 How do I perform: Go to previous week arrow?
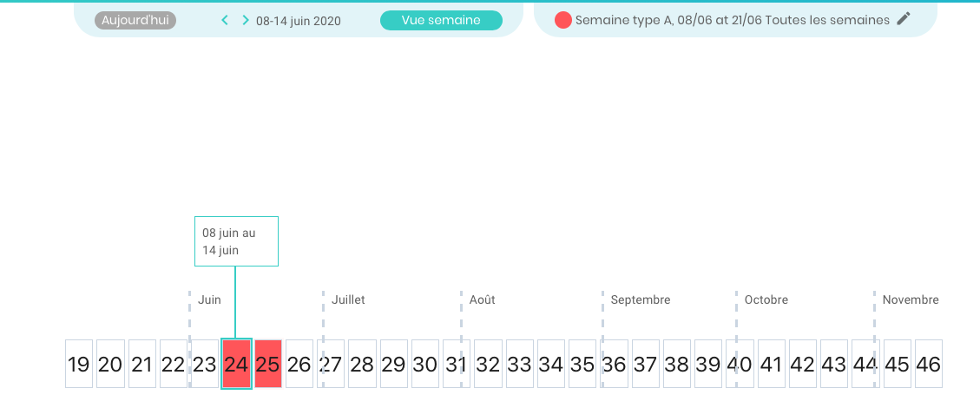click(225, 20)
